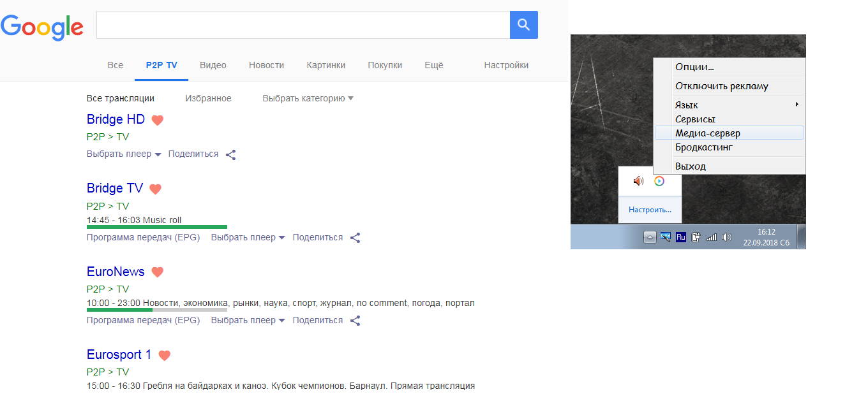Open the 'Bridge TV' channel link
The height and width of the screenshot is (408, 868).
pyautogui.click(x=115, y=188)
